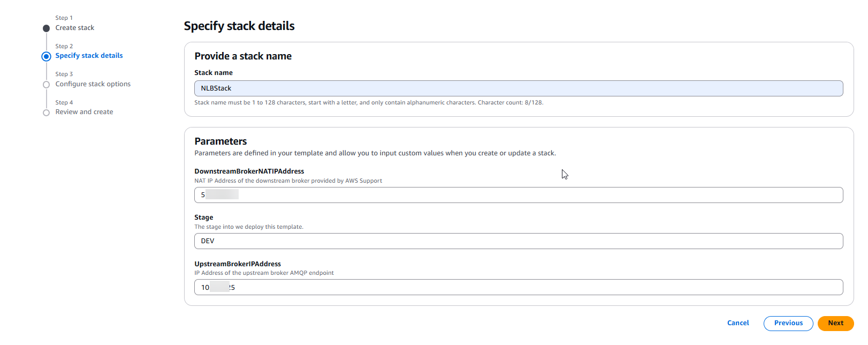
Task: Click the Parameters description paragraph
Action: pos(375,153)
